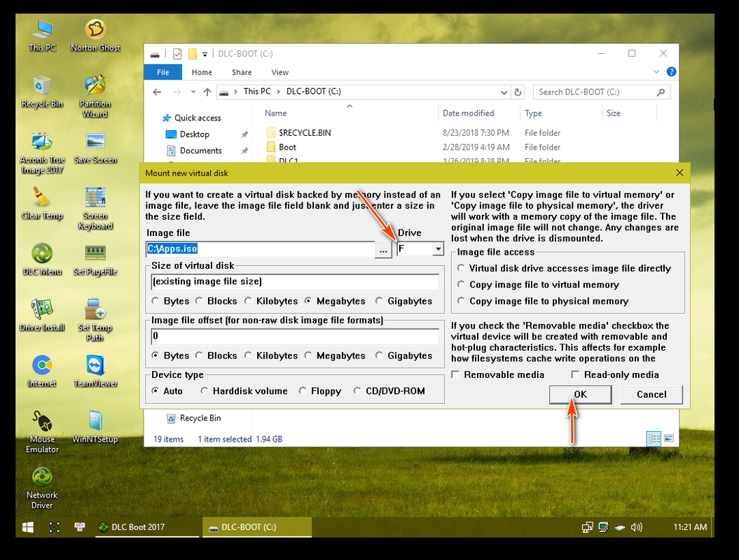Enable the Read-only media checkbox
Screen dimensions: 739x560
[x=615, y=374]
